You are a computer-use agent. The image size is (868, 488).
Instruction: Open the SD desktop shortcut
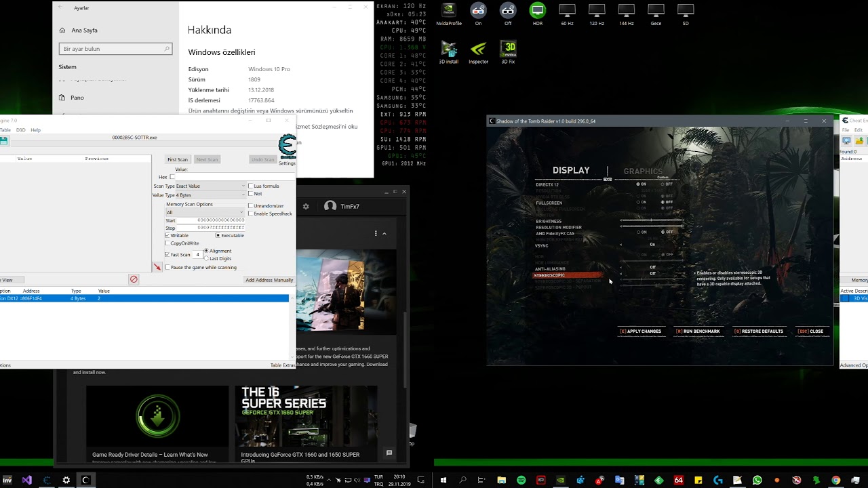[x=686, y=14]
